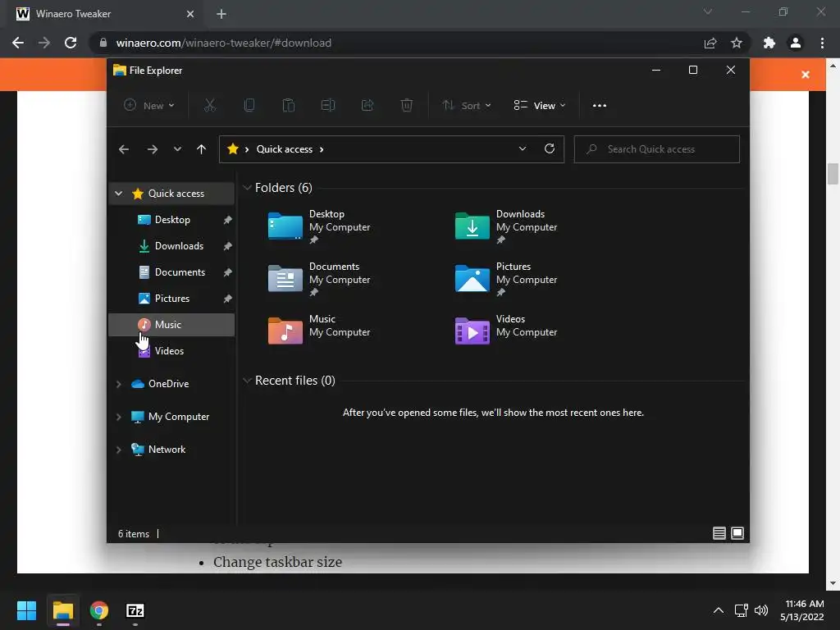Go up one folder level

pyautogui.click(x=202, y=149)
